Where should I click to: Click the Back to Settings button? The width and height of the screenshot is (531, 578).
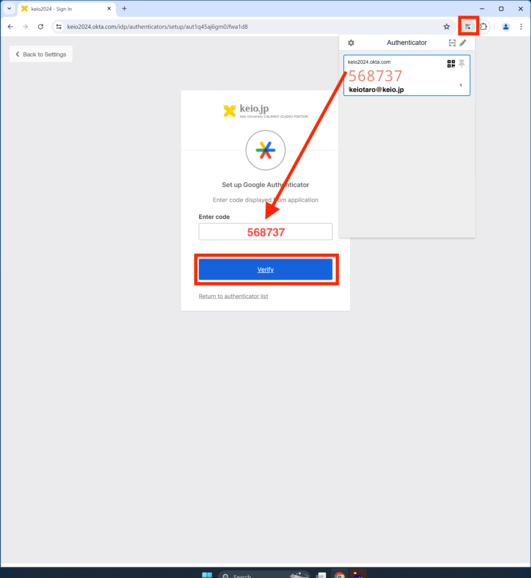(41, 54)
